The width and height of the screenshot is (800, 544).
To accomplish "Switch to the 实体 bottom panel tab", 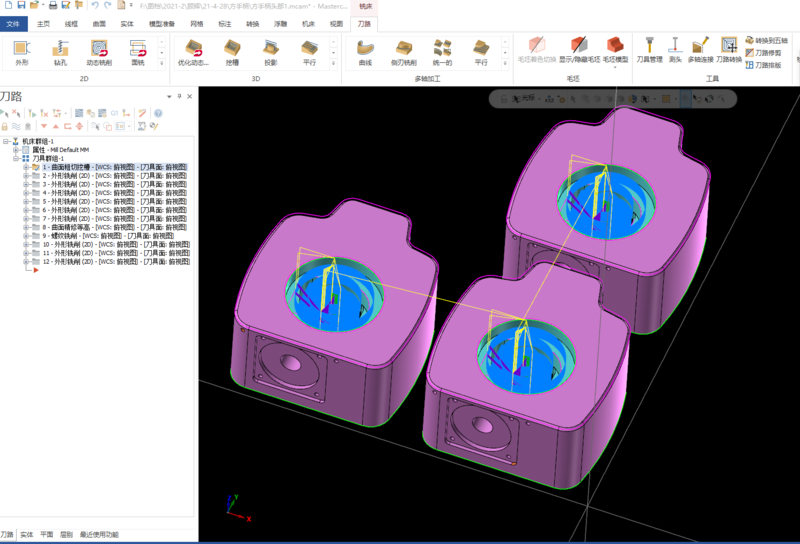I will tap(27, 534).
